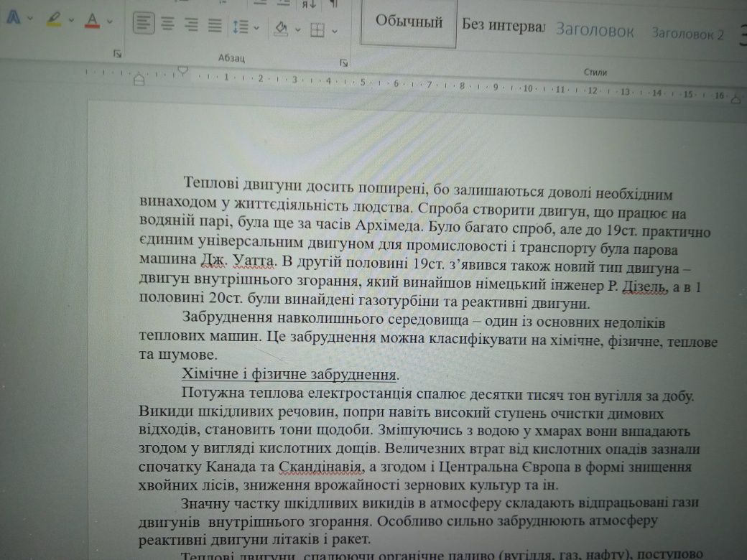Open the Text Effects dropdown arrow
Screen dimensions: 747x560
pyautogui.click(x=30, y=19)
